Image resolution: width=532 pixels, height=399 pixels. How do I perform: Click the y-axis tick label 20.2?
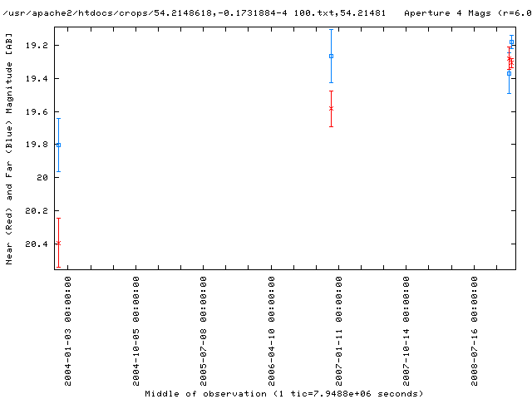click(x=37, y=210)
